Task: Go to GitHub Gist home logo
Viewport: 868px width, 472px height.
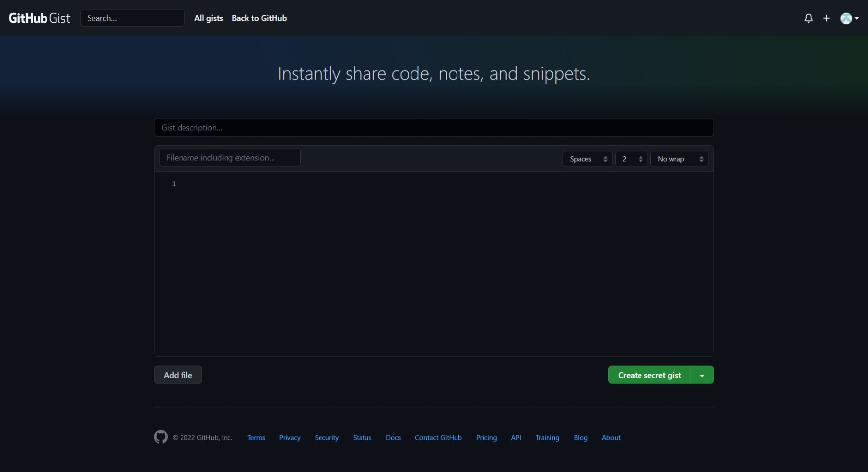Action: point(40,18)
